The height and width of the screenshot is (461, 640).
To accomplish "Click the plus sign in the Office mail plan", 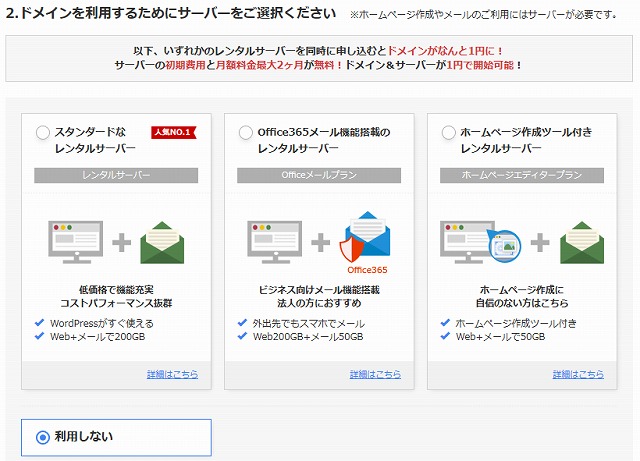I will [x=320, y=243].
